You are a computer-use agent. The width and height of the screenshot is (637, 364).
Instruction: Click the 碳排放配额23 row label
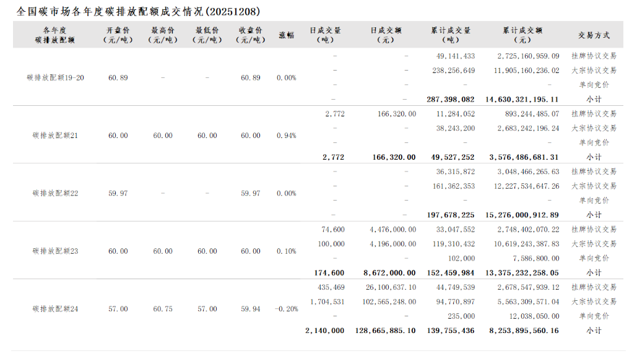click(x=56, y=251)
